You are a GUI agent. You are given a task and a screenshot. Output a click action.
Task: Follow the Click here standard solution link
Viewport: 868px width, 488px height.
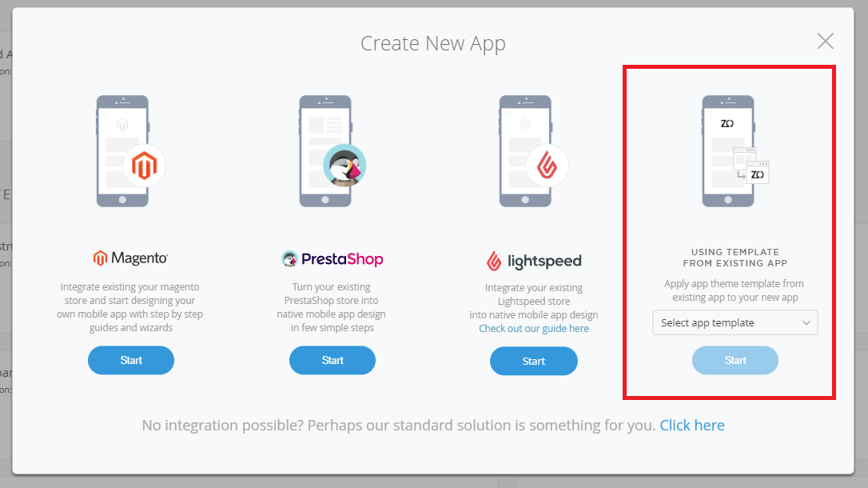[x=692, y=426]
